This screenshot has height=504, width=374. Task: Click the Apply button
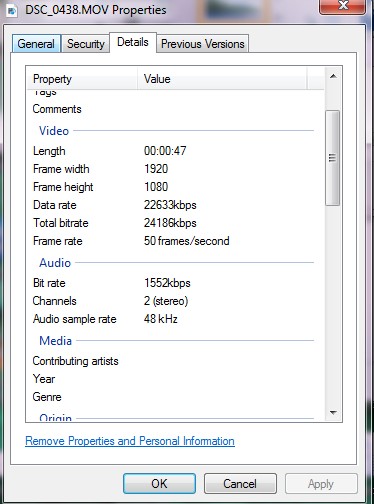point(321,484)
